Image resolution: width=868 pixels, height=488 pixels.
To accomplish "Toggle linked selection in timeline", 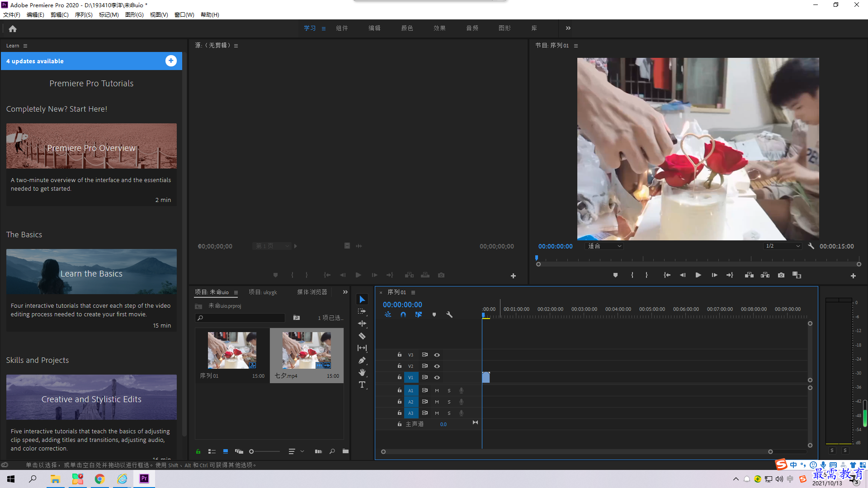I will click(419, 314).
